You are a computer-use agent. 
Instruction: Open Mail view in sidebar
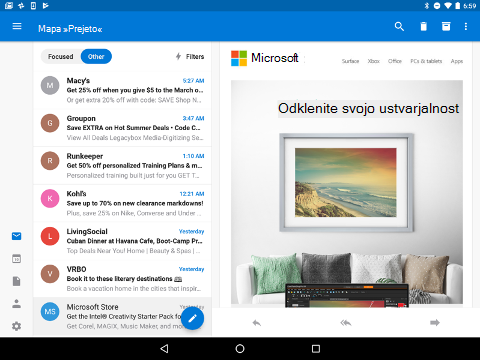pos(16,236)
